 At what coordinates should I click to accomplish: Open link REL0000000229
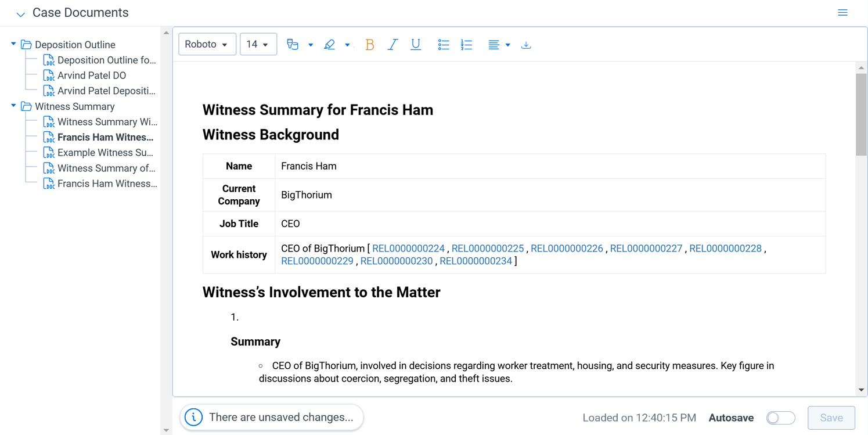coord(317,261)
